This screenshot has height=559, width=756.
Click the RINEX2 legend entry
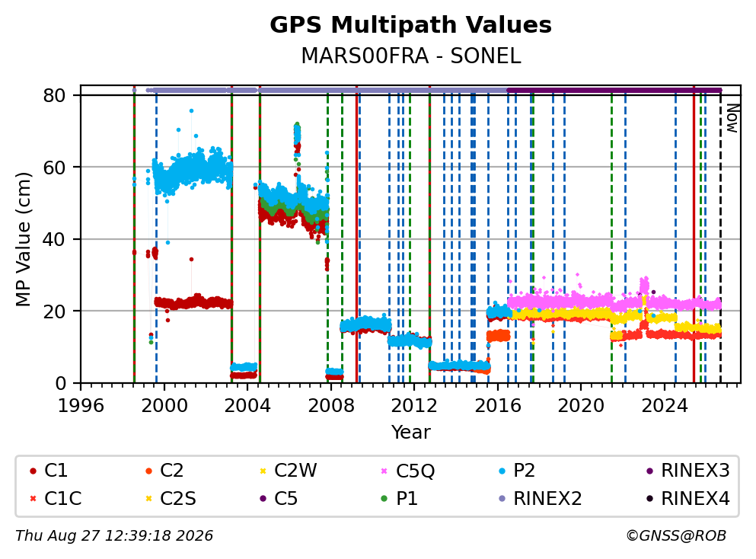coord(541,498)
